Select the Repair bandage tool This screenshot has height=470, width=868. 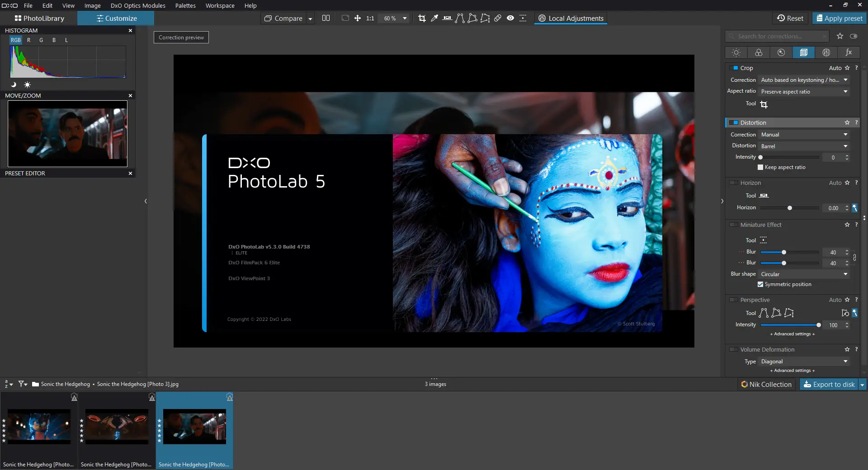click(x=498, y=18)
